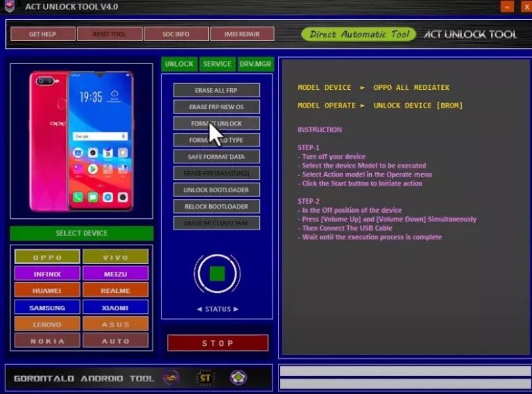
Task: Select ERASE FRP [SAMSUNG] option
Action: (216, 173)
